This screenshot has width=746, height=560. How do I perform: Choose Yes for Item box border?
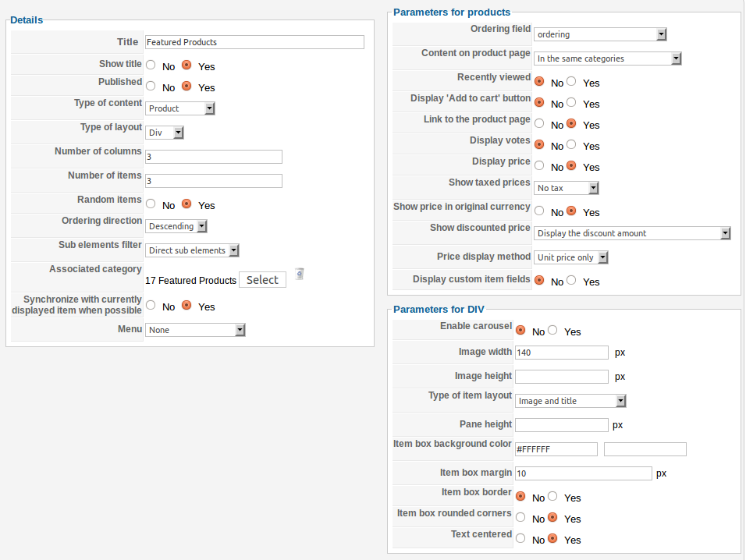553,497
